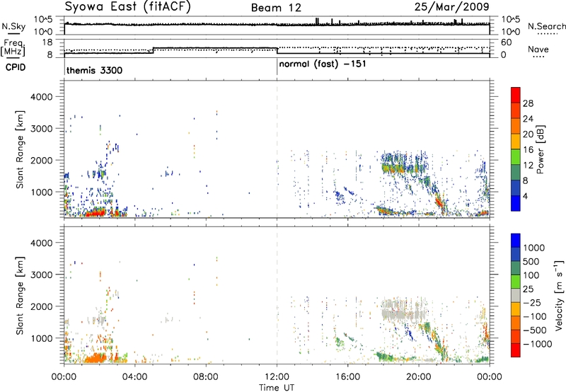Pick the red bottom segment of velocity colorbar
This screenshot has width=566, height=392.
point(516,350)
